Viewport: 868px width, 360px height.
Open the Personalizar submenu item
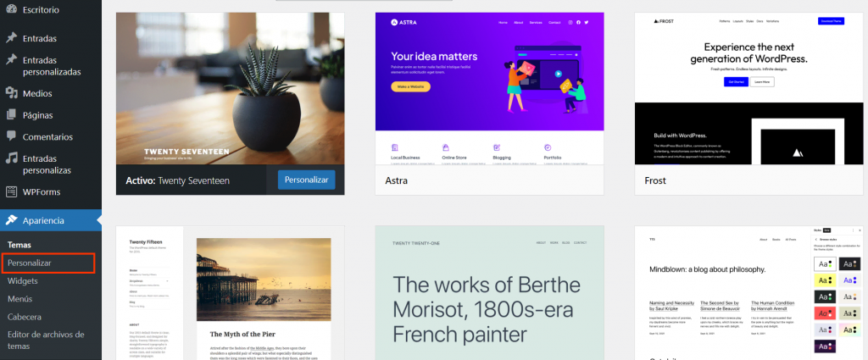tap(30, 263)
